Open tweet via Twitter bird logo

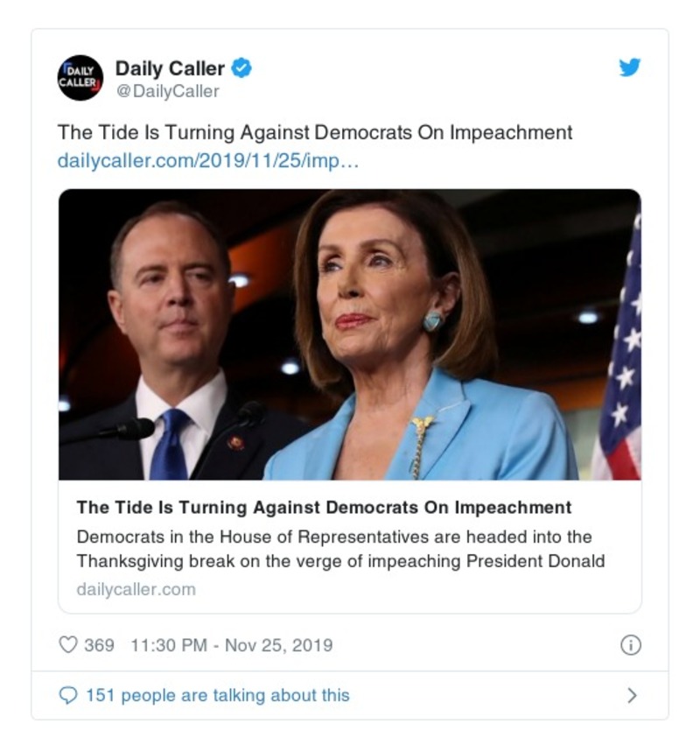(630, 67)
